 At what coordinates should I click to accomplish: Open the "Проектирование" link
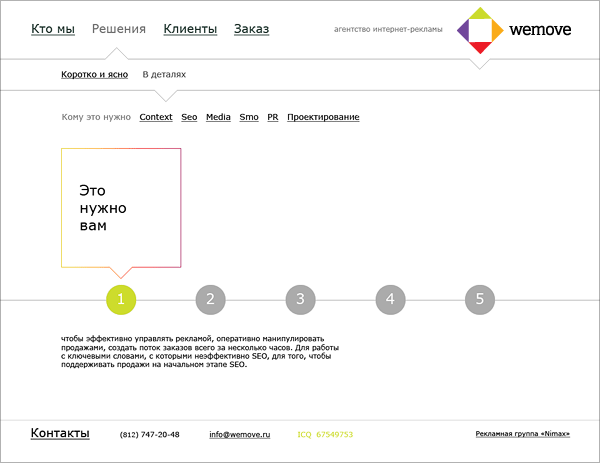323,118
